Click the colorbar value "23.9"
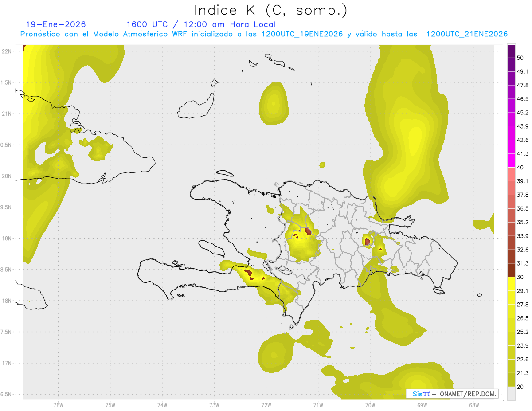Screen dimensions: 532x411 (523, 346)
